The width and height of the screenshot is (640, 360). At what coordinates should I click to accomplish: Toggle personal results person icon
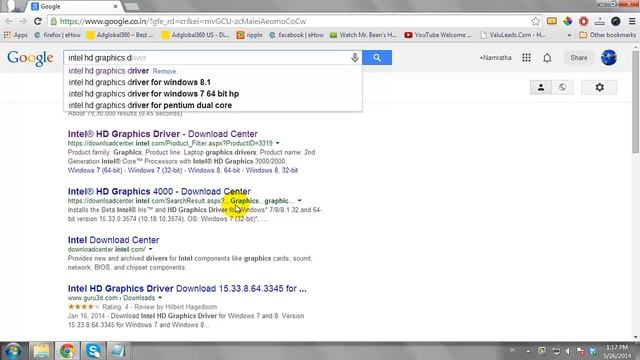click(x=541, y=87)
